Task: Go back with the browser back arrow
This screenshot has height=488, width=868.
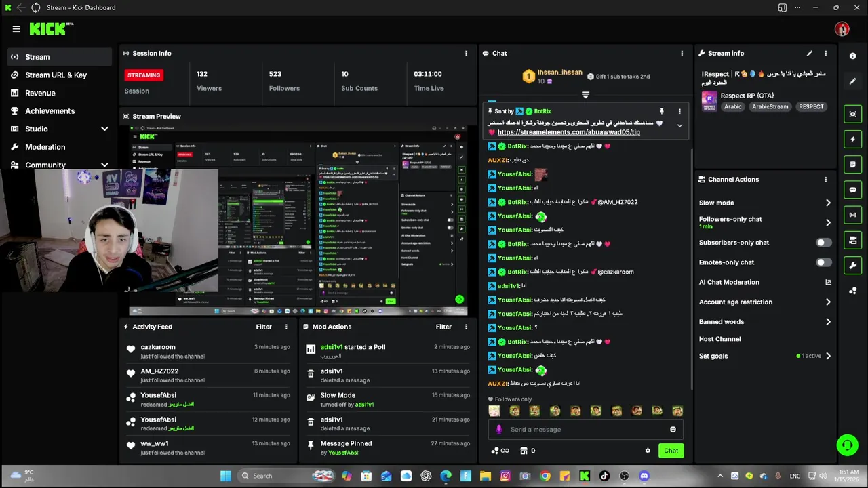Action: click(21, 7)
